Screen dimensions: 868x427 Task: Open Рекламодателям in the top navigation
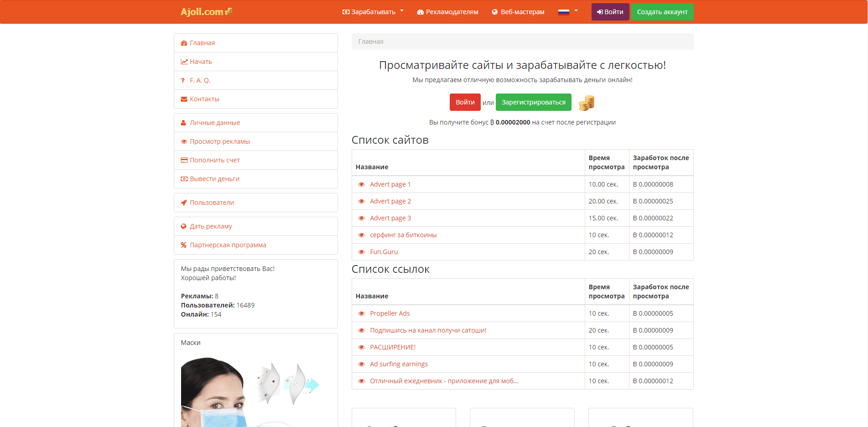click(x=447, y=12)
